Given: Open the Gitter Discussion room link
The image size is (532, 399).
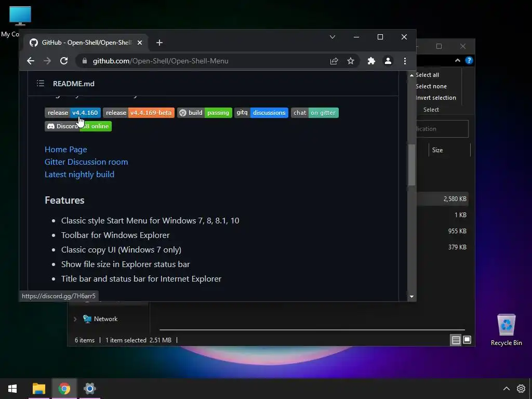Looking at the screenshot, I should coord(86,162).
